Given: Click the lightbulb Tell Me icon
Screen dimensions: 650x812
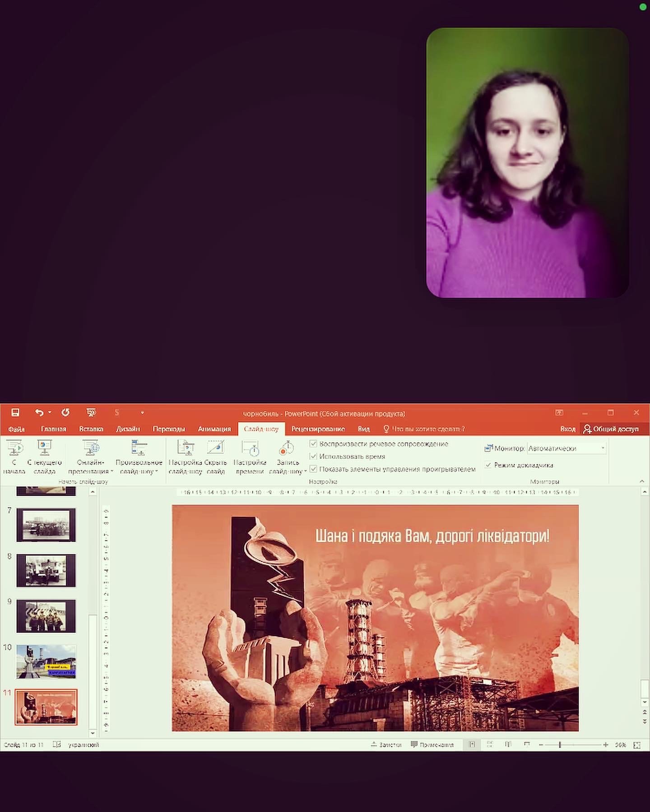Looking at the screenshot, I should pyautogui.click(x=386, y=429).
